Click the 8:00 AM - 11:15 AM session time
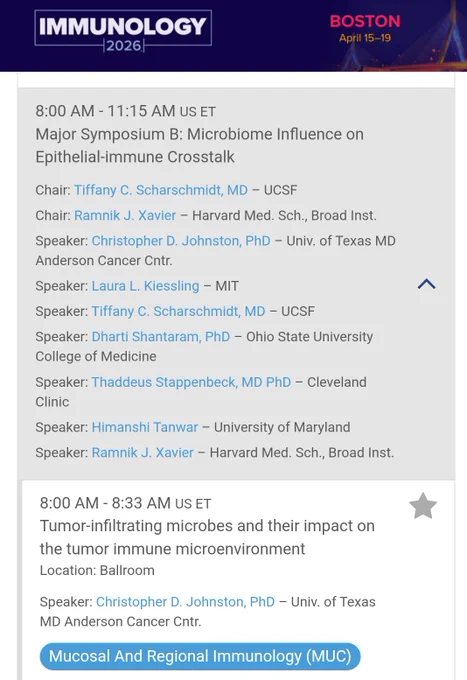The image size is (467, 680). click(125, 111)
